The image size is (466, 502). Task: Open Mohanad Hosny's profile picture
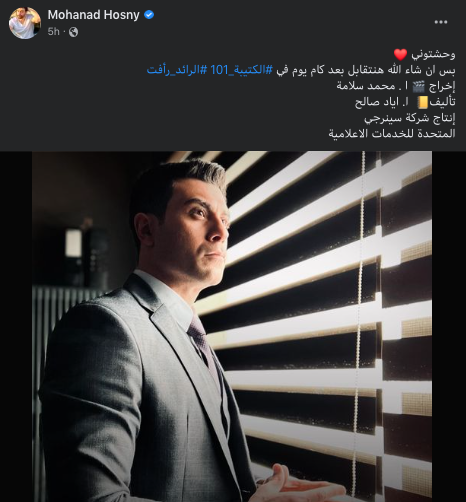coord(25,23)
